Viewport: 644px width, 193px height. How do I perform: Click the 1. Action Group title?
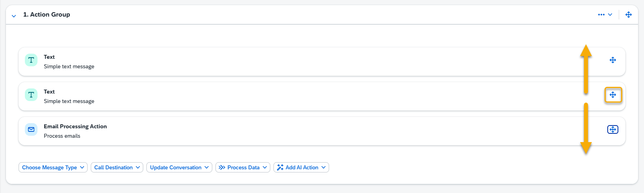click(x=47, y=15)
